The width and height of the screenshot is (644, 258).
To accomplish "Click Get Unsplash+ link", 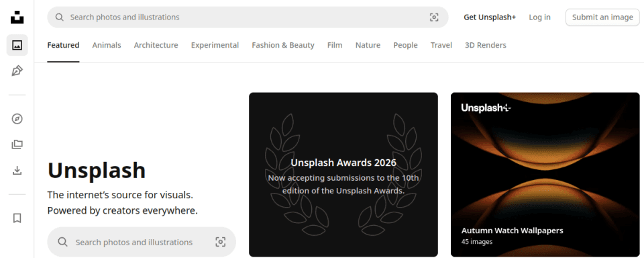I will (490, 17).
